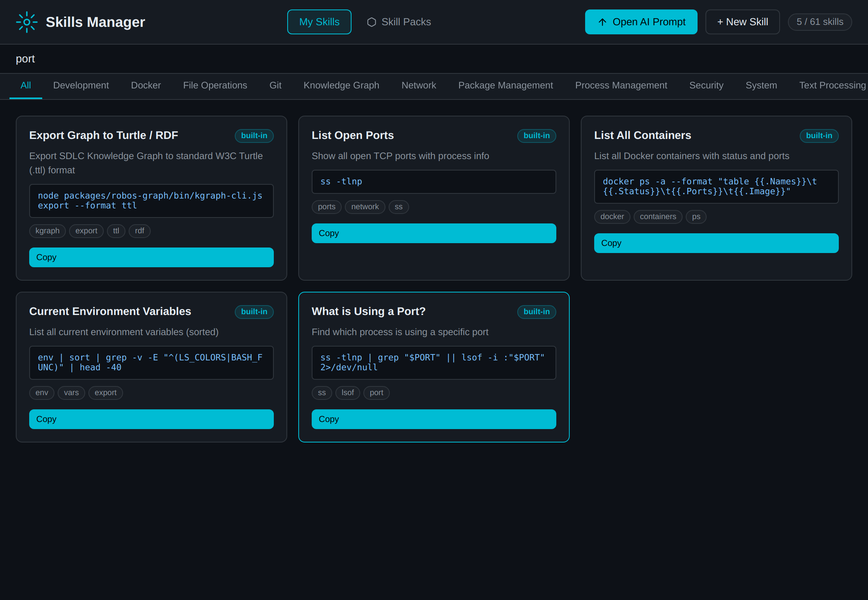The width and height of the screenshot is (868, 600).
Task: Click the docker ps command code box
Action: [716, 187]
